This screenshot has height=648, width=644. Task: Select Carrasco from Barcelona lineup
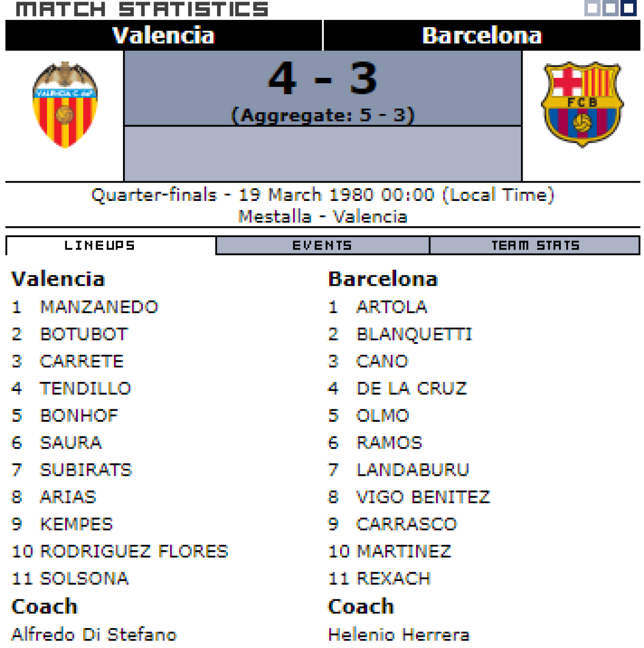[406, 524]
